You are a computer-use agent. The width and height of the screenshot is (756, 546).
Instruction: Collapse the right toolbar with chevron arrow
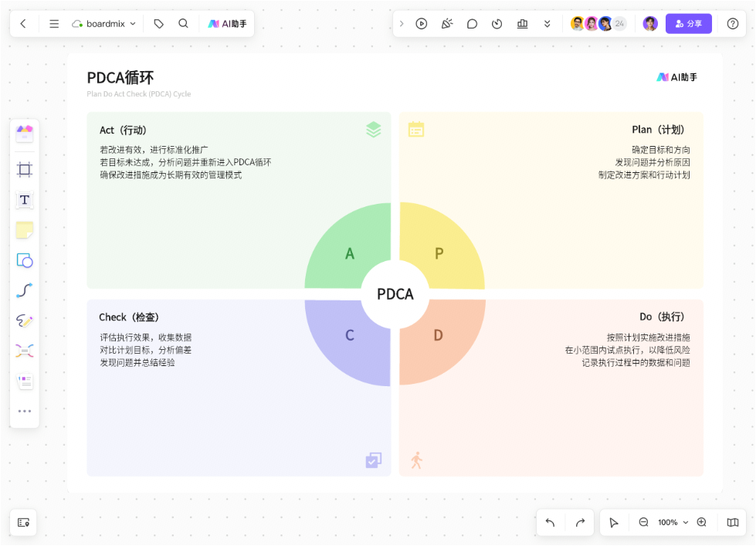coord(402,24)
